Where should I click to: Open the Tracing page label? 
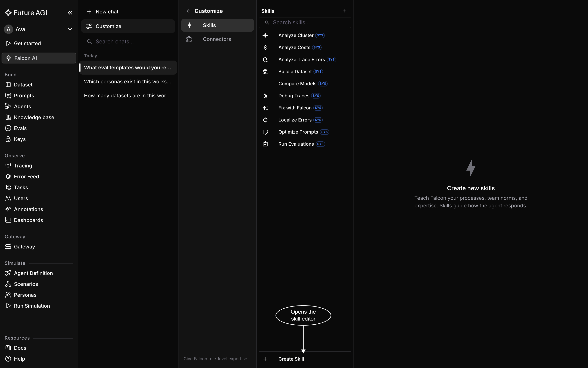(23, 166)
